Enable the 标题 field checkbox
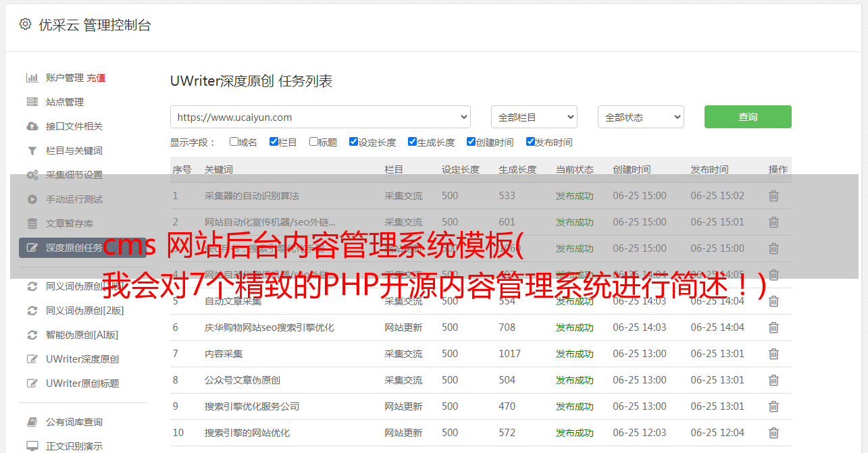This screenshot has width=868, height=453. (x=313, y=142)
